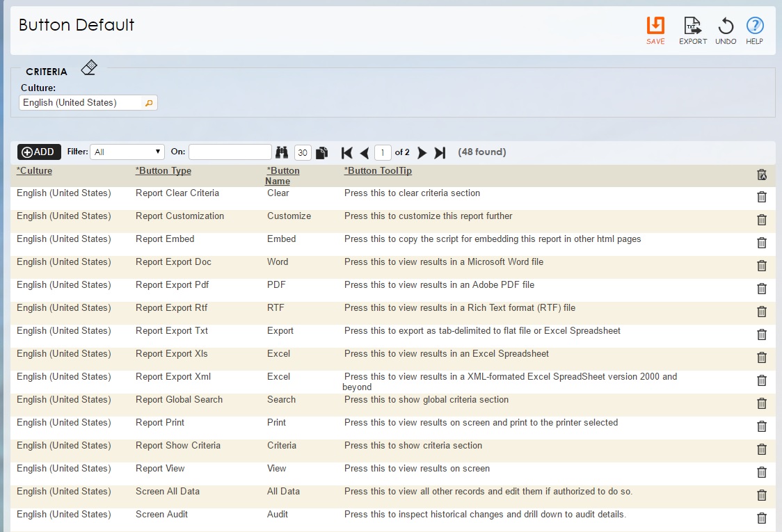This screenshot has height=532, width=782.
Task: Jump to the last page
Action: click(x=440, y=152)
